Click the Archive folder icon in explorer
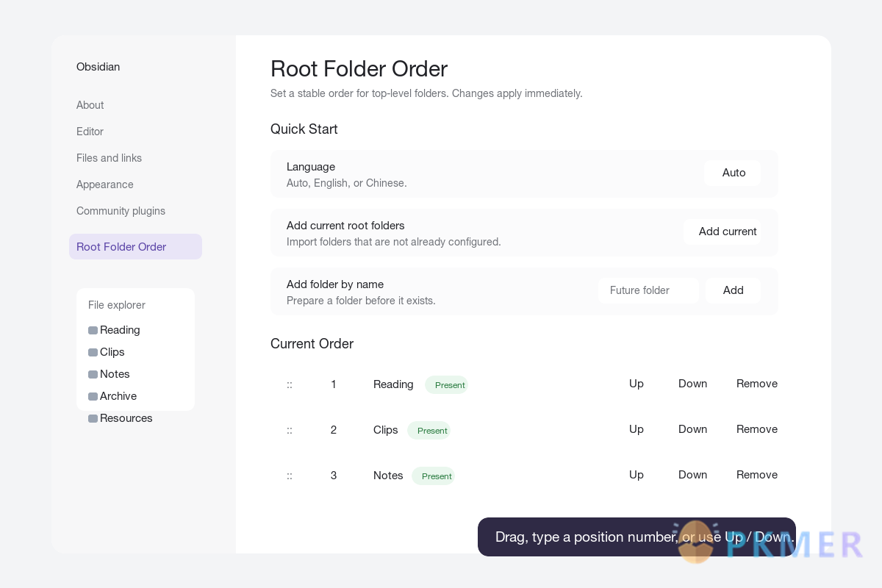 click(x=93, y=397)
